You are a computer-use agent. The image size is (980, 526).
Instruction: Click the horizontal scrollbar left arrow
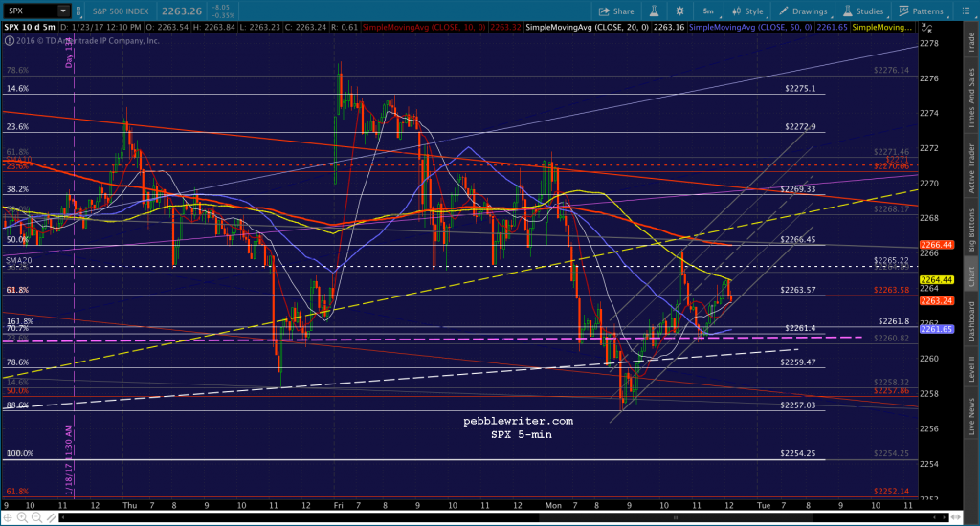pos(63,517)
